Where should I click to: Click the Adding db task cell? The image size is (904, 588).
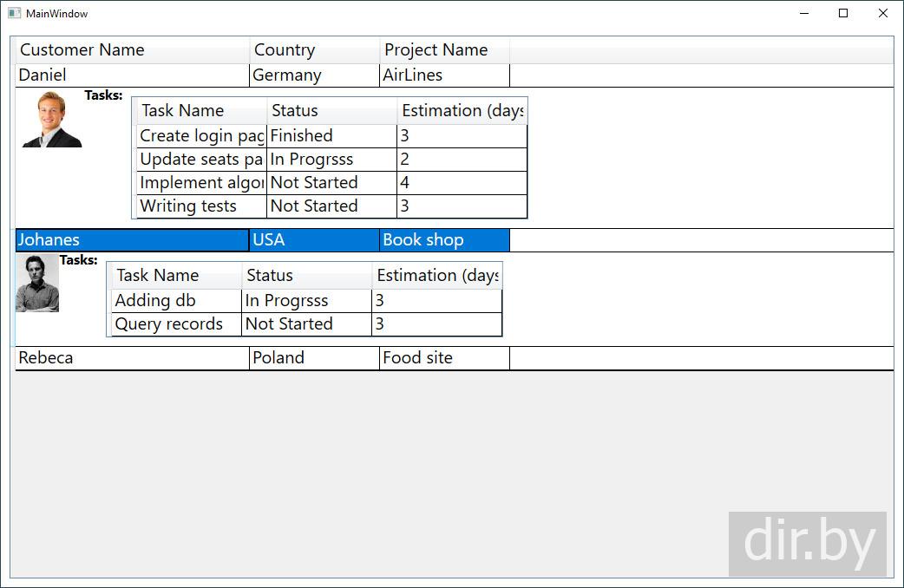pyautogui.click(x=176, y=301)
